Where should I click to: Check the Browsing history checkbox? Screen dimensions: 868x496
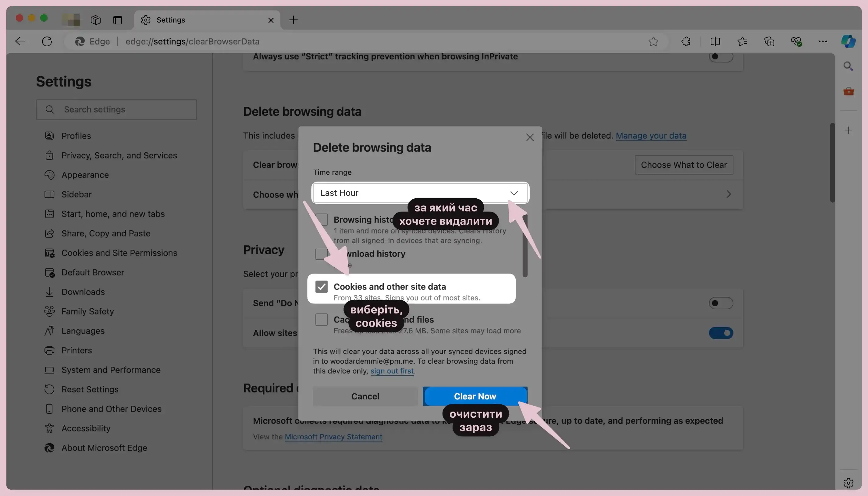(321, 221)
